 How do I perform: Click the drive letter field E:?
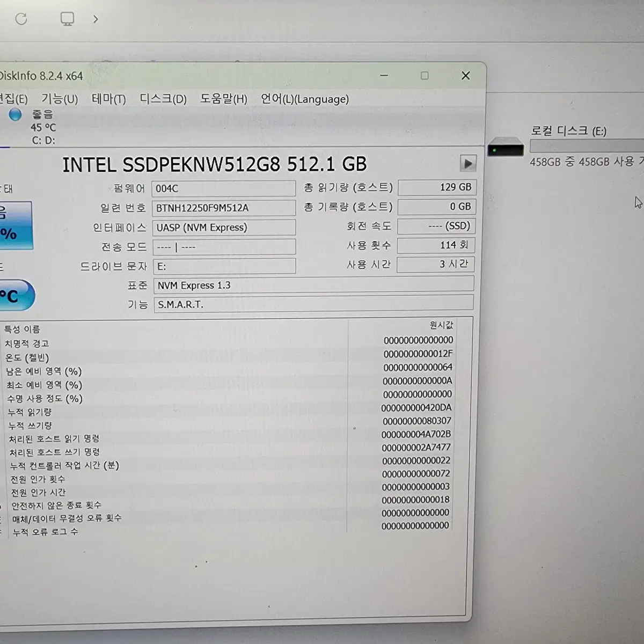[x=224, y=266]
